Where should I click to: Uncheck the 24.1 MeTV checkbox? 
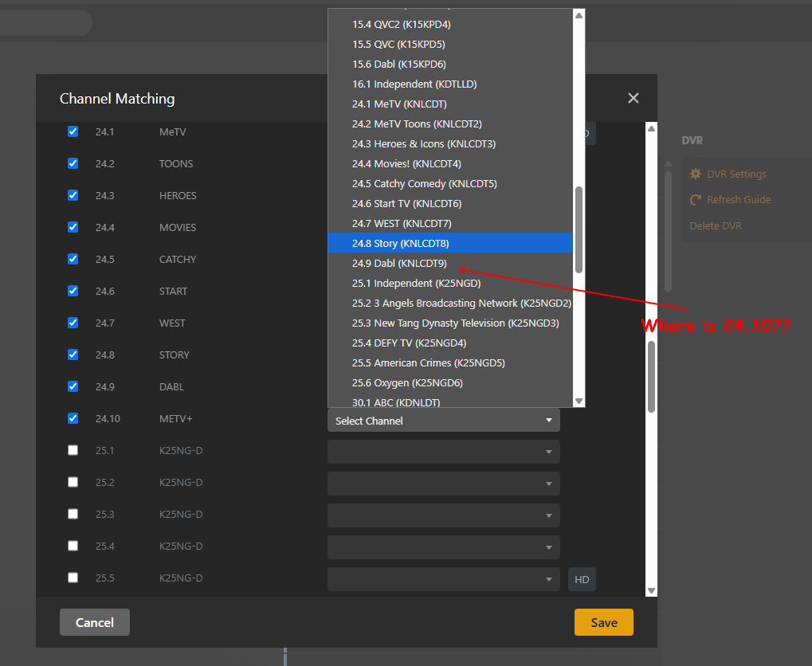[73, 131]
